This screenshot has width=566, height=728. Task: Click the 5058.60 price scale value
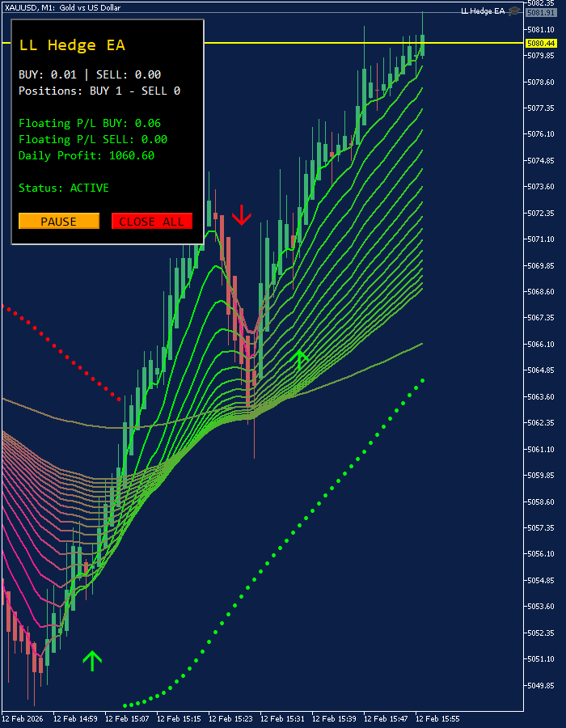tap(542, 502)
